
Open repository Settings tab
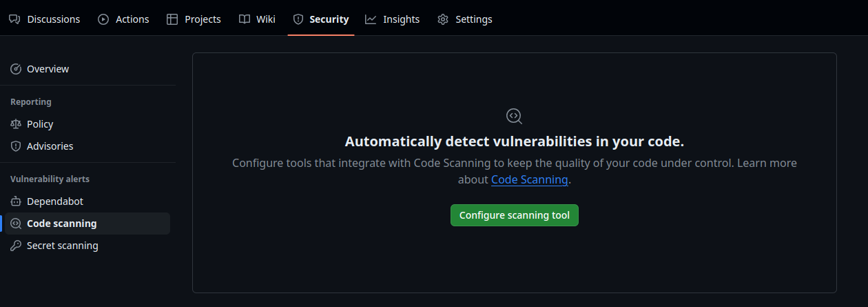465,19
